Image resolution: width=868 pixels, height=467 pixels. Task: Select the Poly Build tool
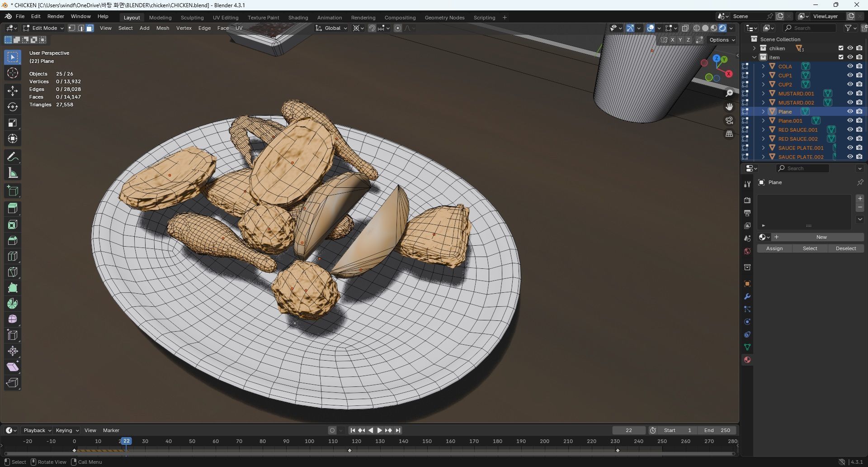tap(13, 288)
